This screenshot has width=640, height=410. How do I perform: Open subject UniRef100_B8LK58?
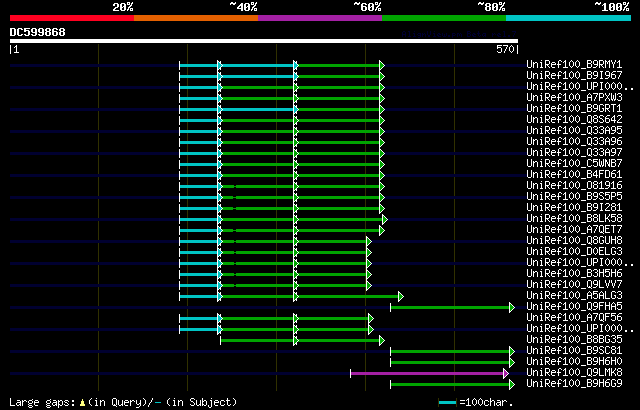click(x=574, y=219)
